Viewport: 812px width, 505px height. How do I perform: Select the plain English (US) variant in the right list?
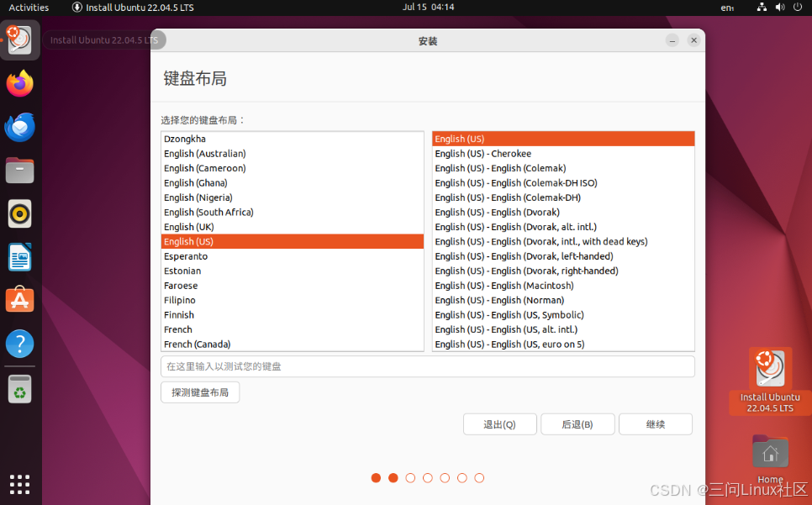coord(563,139)
